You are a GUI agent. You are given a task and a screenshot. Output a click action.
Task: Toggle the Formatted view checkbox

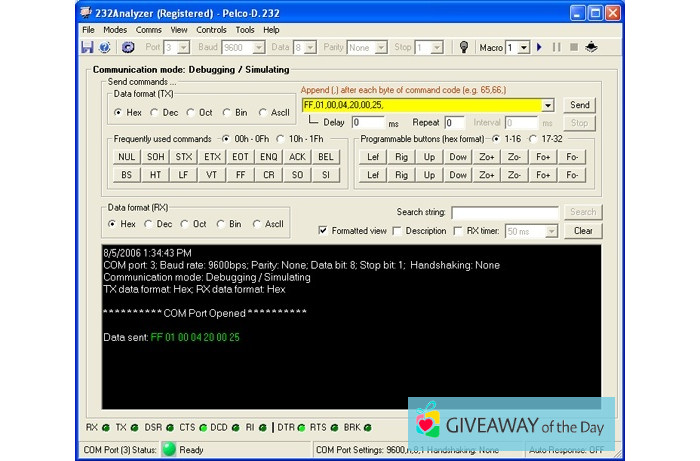(322, 231)
